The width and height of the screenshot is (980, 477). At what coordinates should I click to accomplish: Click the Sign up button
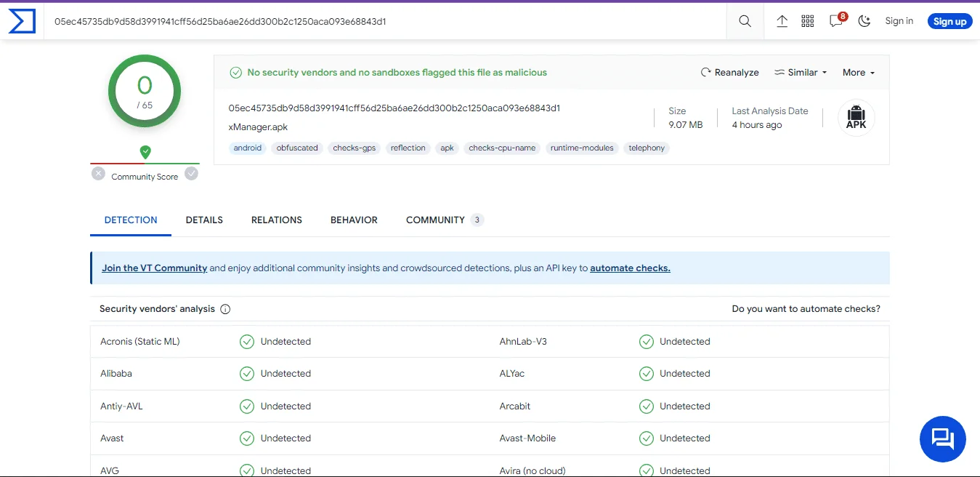949,21
